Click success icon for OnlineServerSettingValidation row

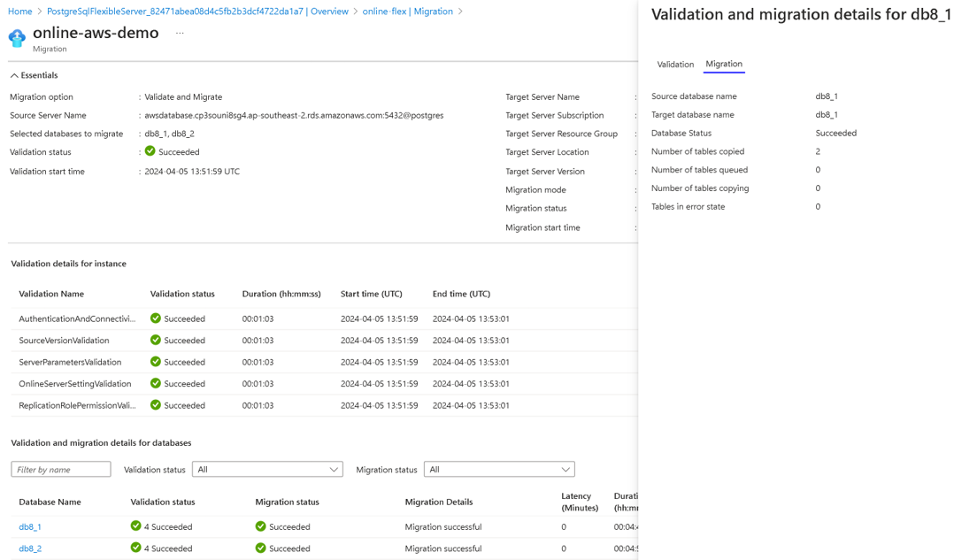(x=156, y=384)
